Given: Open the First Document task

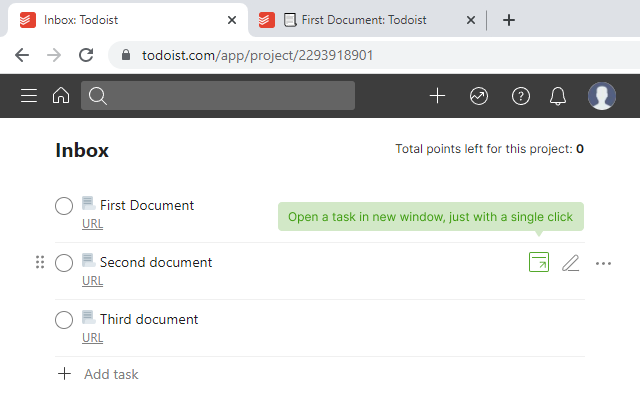Looking at the screenshot, I should pos(147,205).
